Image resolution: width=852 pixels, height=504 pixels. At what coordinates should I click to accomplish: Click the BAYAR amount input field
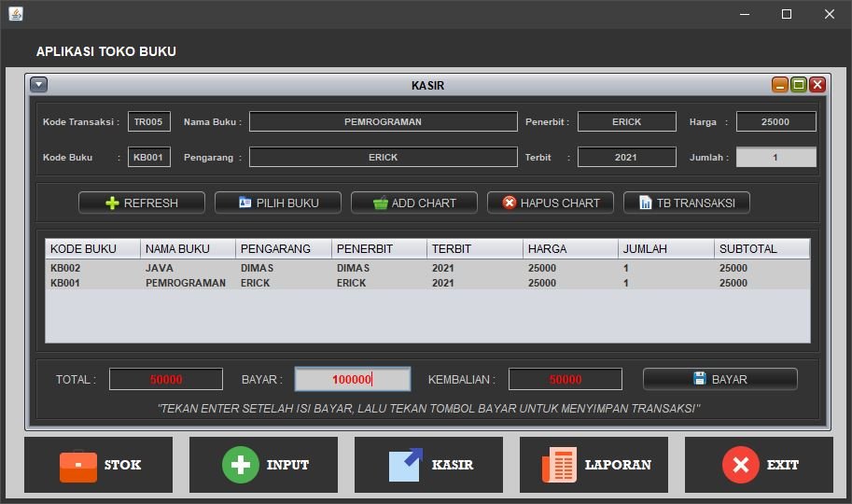click(352, 379)
